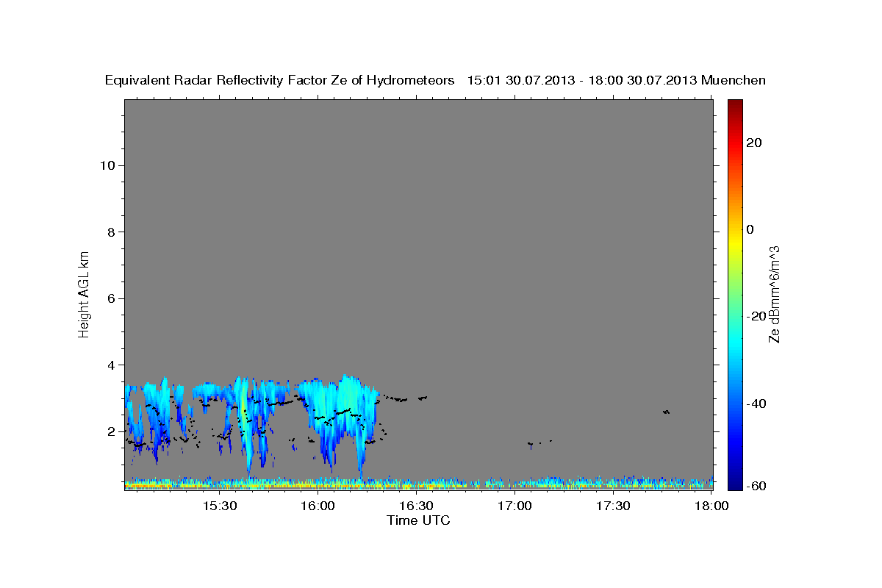Click the colorbar value 0
Image resolution: width=882 pixels, height=588 pixels.
pos(750,229)
